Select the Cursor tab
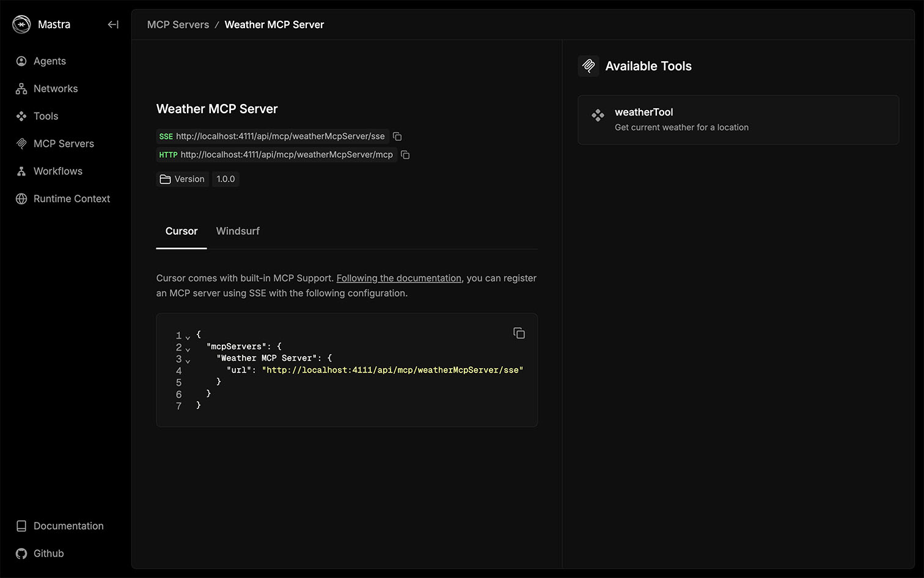The height and width of the screenshot is (578, 924). [x=182, y=231]
